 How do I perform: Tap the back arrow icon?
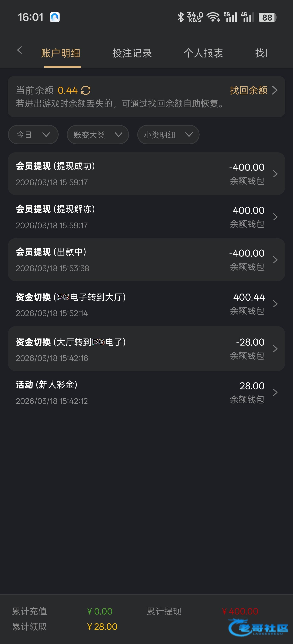click(x=19, y=50)
